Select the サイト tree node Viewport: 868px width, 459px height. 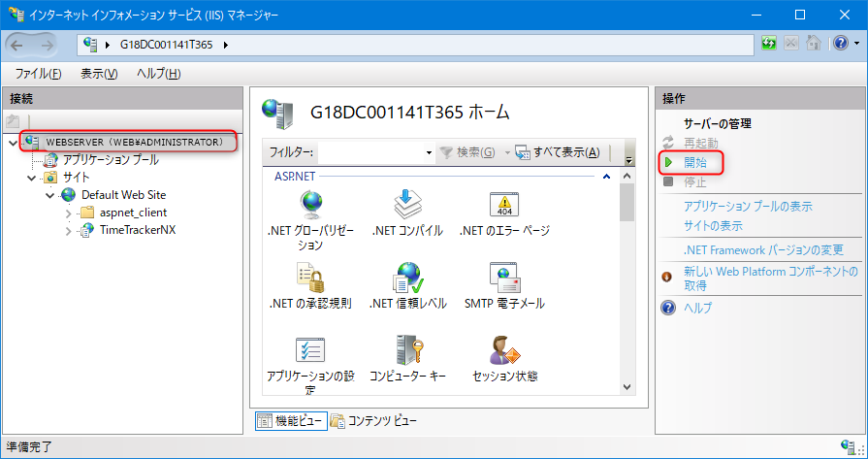76,178
